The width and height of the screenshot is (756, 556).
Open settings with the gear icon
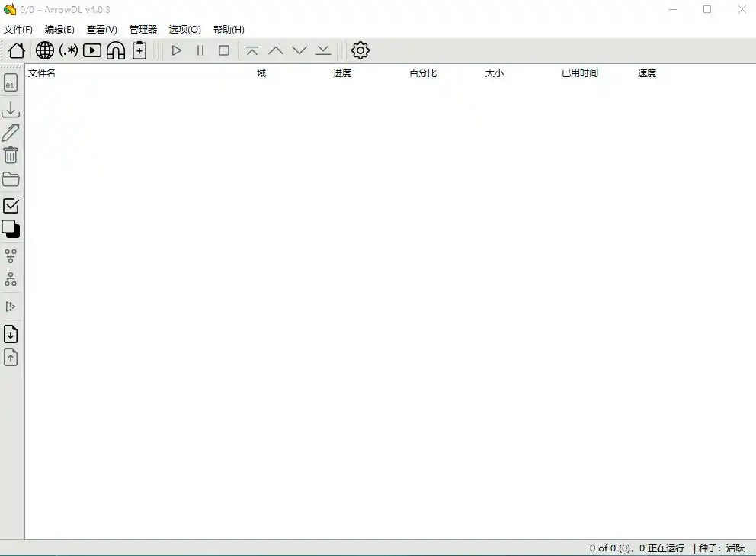360,50
